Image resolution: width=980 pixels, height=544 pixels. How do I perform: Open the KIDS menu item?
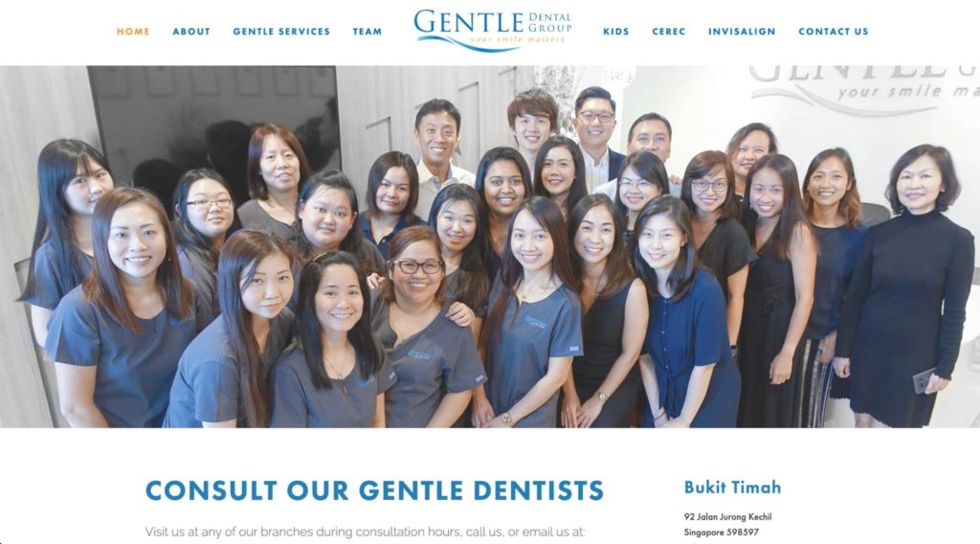(615, 32)
